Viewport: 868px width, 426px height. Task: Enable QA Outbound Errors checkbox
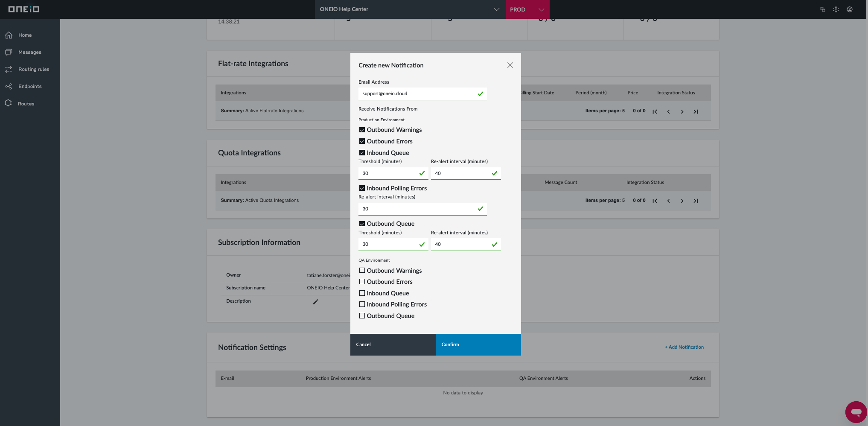pos(362,282)
